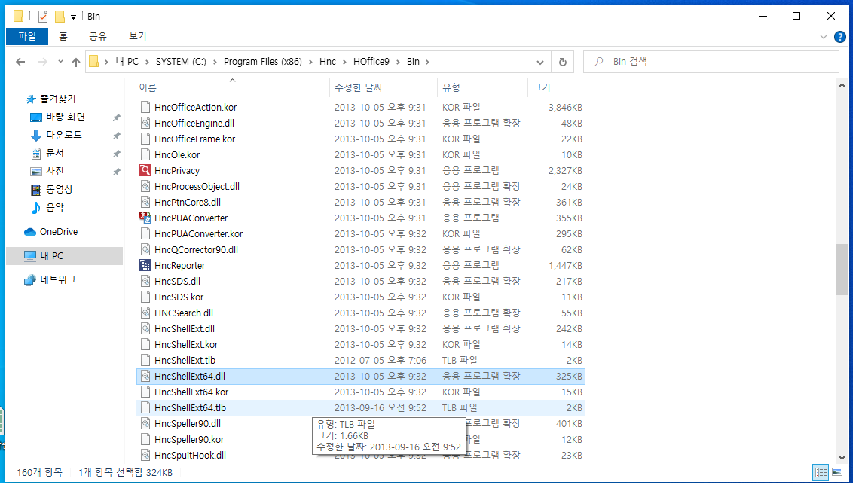Switch to the 보기 ribbon tab
868x488 pixels.
137,36
